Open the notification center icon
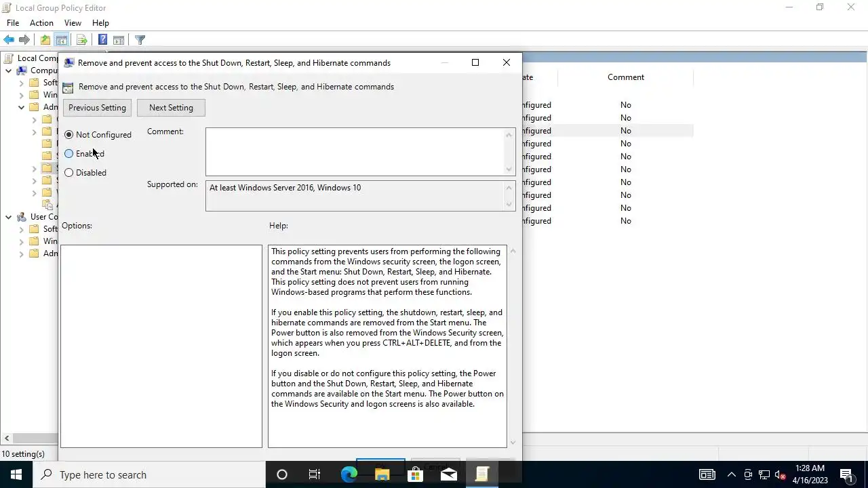This screenshot has width=868, height=488. (x=846, y=474)
